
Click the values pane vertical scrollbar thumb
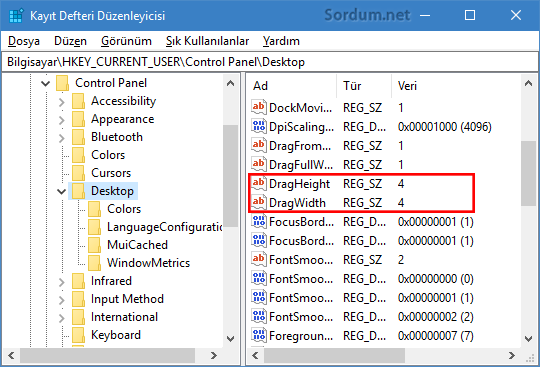528,173
